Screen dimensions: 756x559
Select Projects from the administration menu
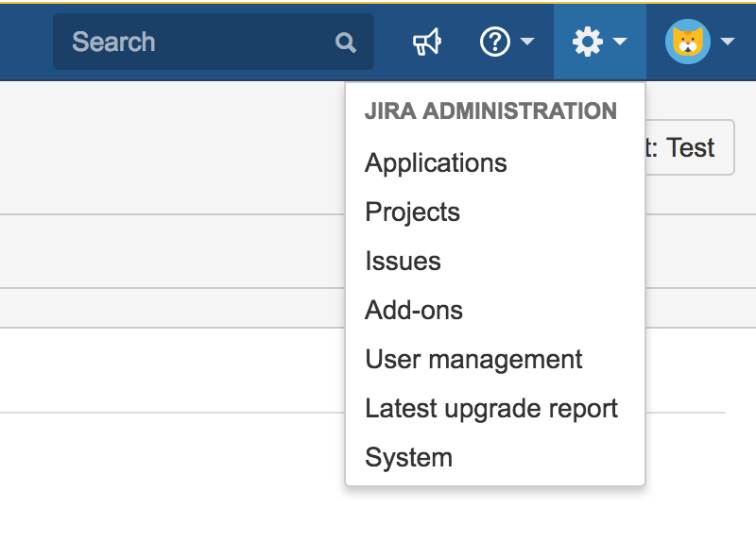412,212
